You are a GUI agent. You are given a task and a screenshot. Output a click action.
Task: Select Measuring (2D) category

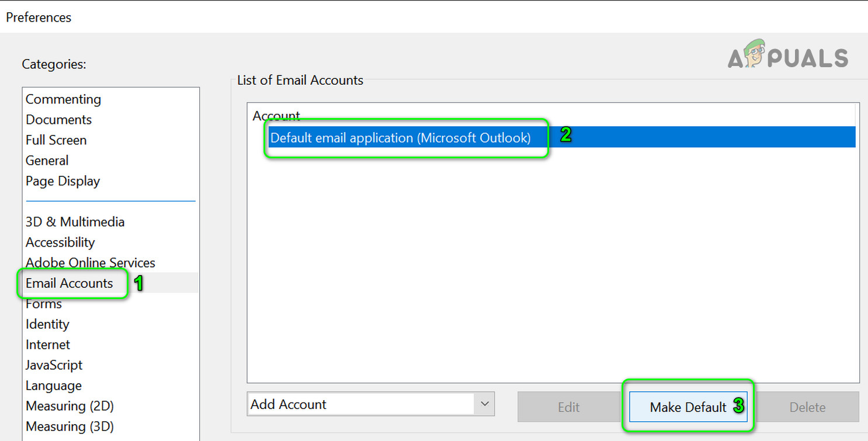(70, 406)
